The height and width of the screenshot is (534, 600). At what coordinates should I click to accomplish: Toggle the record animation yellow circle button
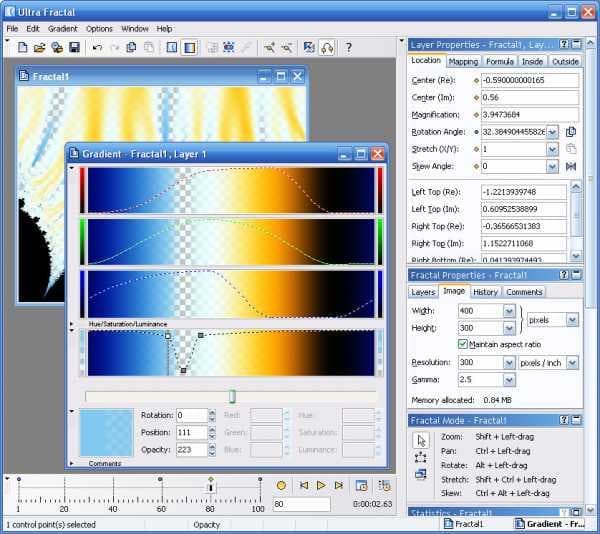[281, 485]
